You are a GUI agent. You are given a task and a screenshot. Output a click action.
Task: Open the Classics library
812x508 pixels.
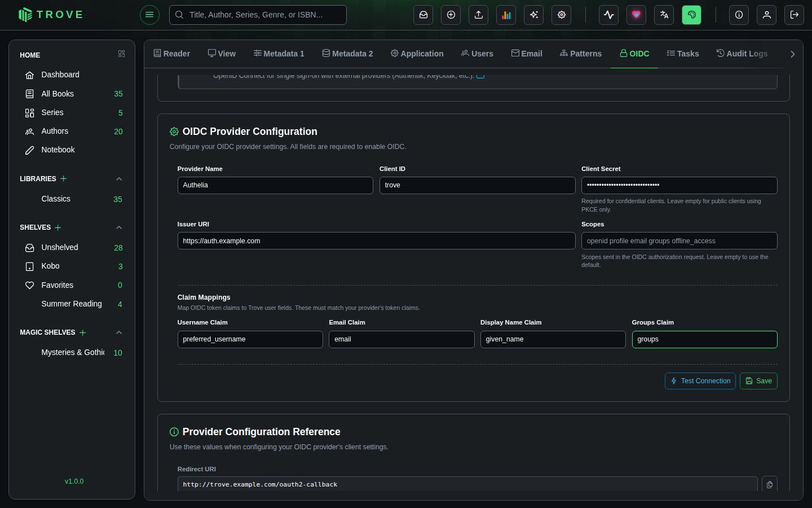(72, 199)
